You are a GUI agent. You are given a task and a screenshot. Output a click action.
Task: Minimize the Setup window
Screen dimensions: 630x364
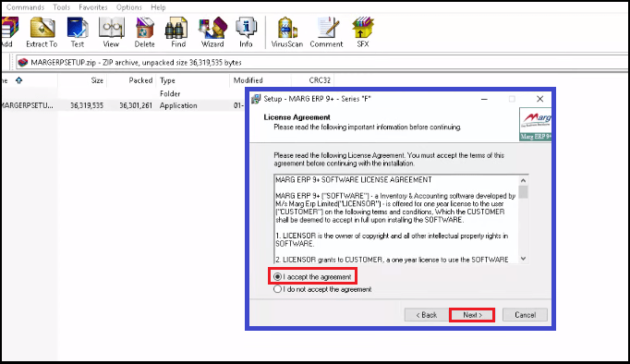point(484,99)
